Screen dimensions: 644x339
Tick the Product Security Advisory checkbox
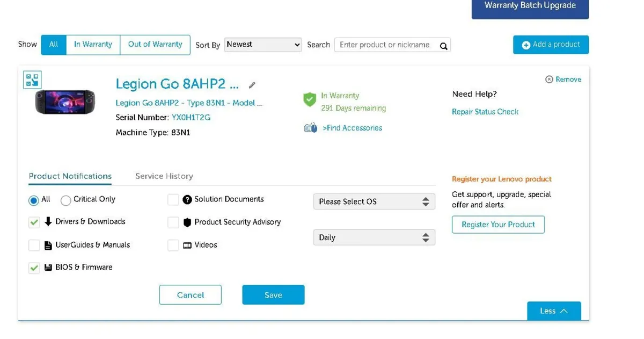[x=173, y=222]
